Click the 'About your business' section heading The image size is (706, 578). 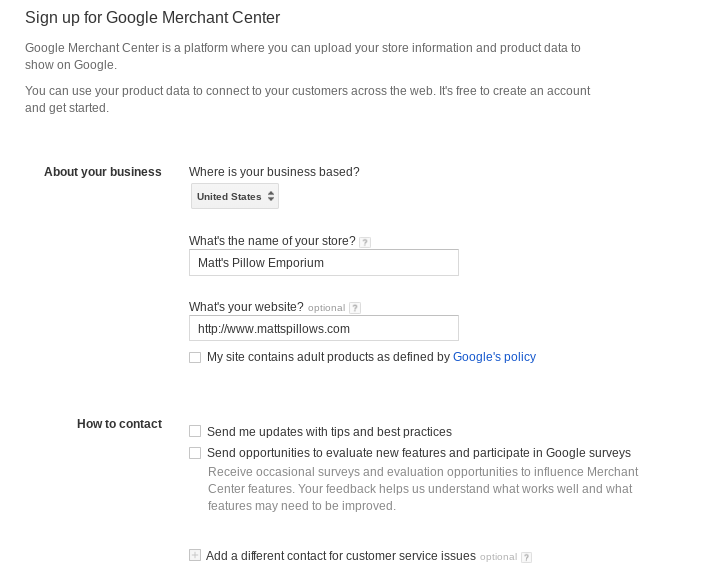click(102, 172)
